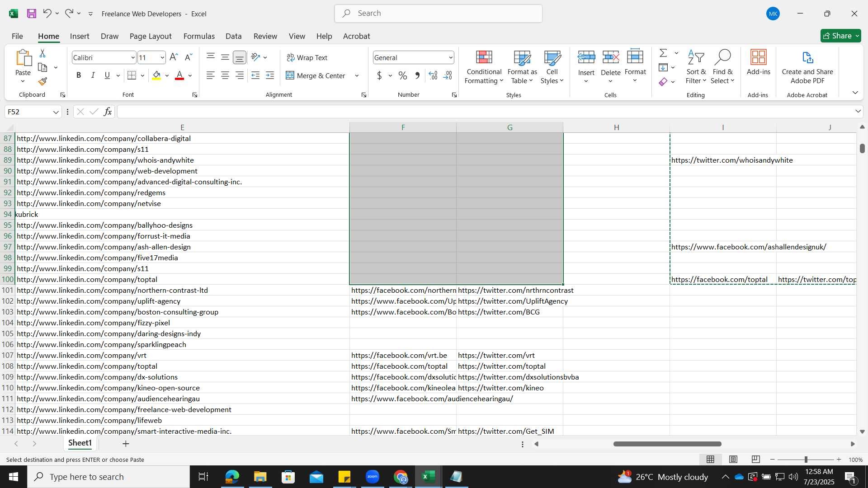Click the Copy icon in Clipboard group
This screenshot has width=868, height=488.
click(42, 67)
